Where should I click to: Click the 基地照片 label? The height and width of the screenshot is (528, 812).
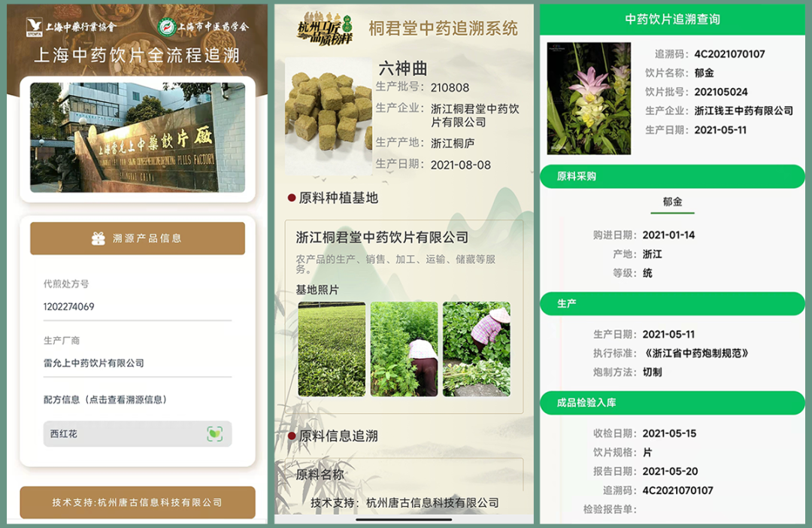coord(317,290)
